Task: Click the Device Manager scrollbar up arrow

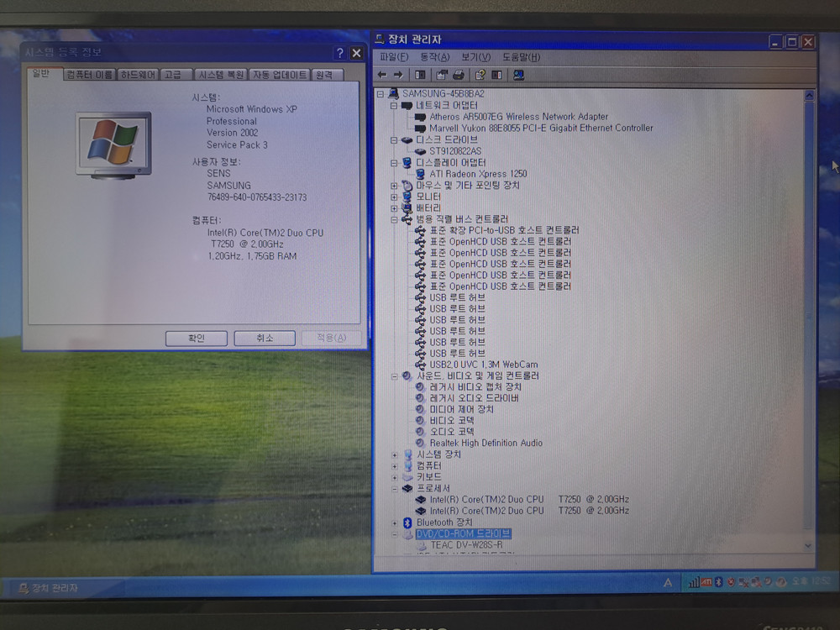Action: pos(809,96)
